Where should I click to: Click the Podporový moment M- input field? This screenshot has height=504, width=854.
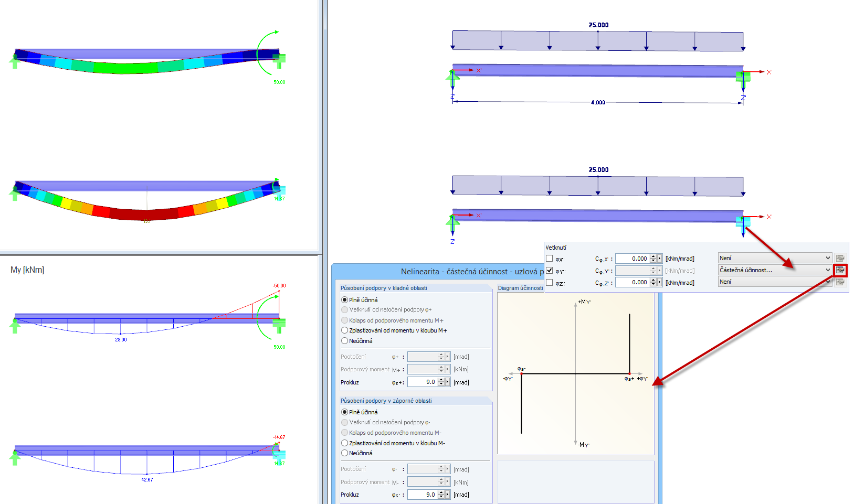pos(423,482)
